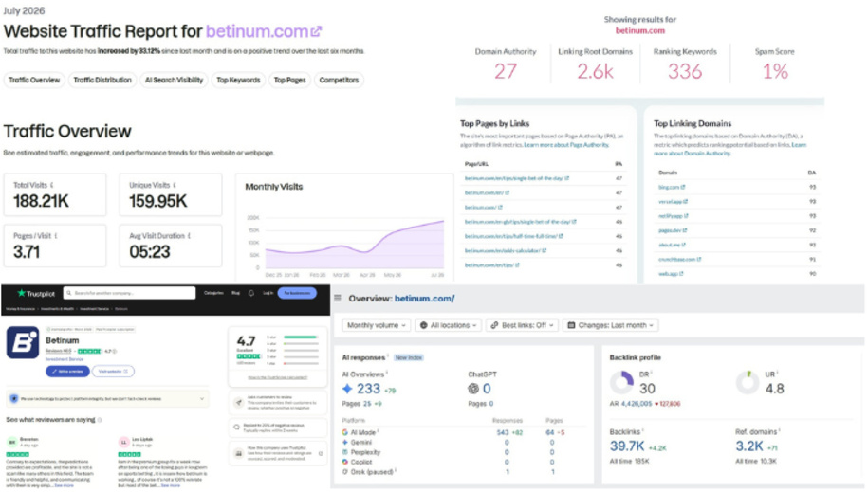868x492 pixels.
Task: Open the netlify.app linking domain
Action: click(674, 216)
